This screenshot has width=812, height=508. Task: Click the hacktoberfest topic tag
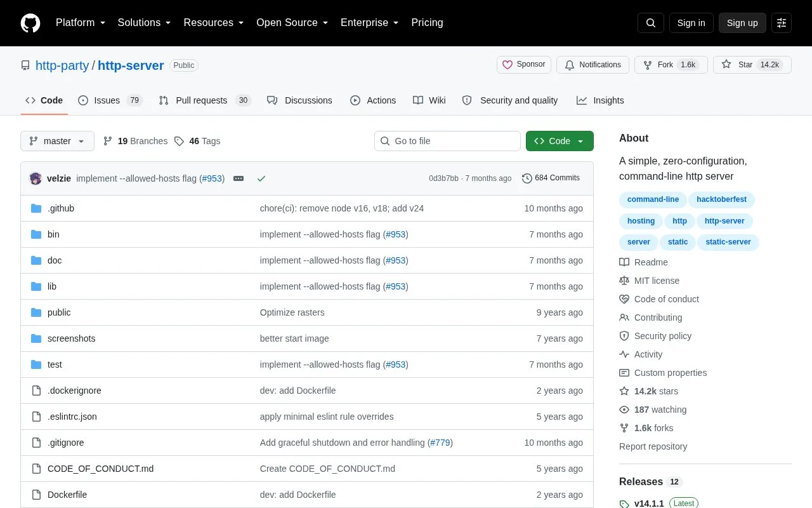click(721, 199)
